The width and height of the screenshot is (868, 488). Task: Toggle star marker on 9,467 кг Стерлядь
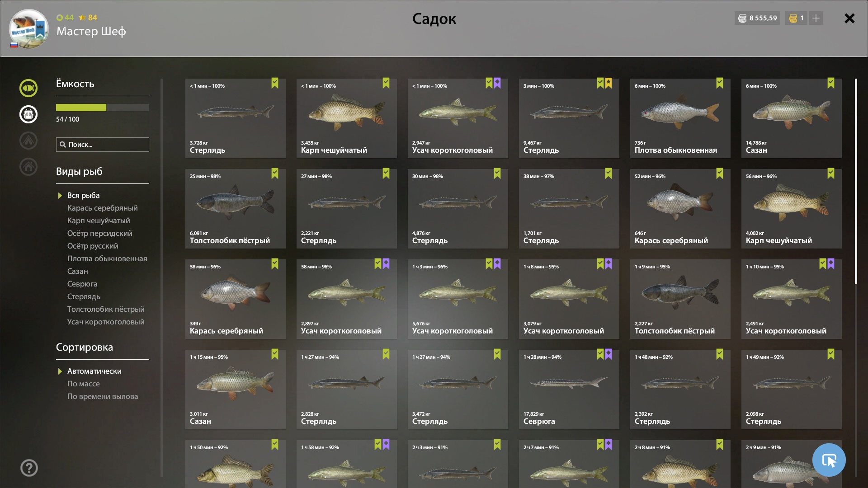609,83
